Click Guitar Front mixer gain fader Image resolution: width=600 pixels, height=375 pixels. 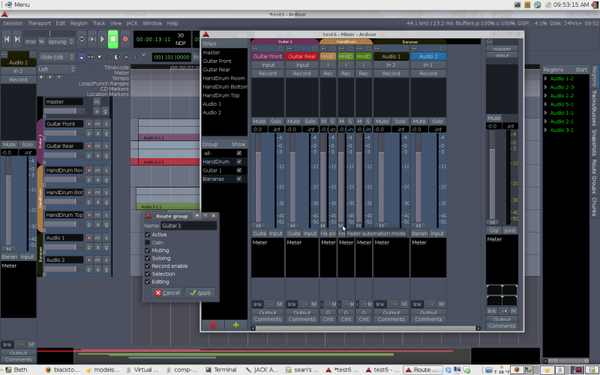coord(259,178)
